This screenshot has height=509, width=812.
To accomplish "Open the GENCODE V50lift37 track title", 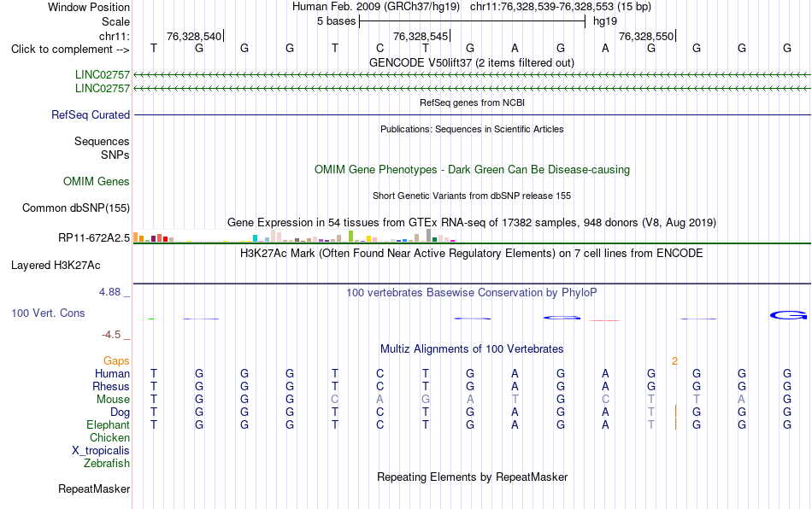I will tap(472, 63).
